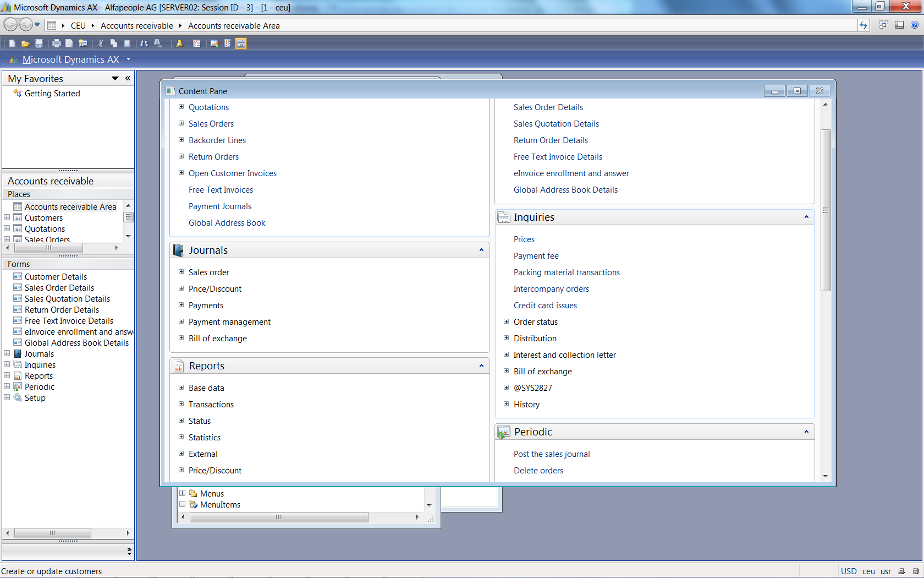Image resolution: width=924 pixels, height=578 pixels.
Task: Collapse the navigation pane with double chevron
Action: (x=128, y=79)
